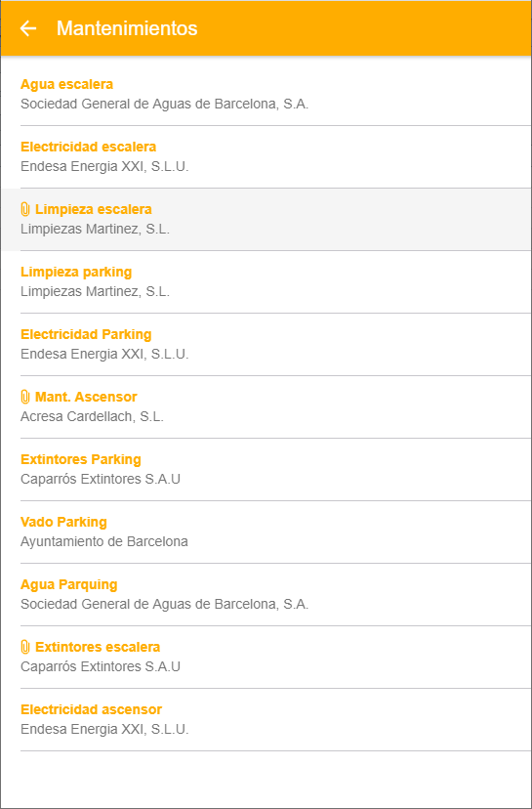Click the paperclip icon beside Mant. Ascensor
Image resolution: width=532 pixels, height=809 pixels.
tap(24, 397)
